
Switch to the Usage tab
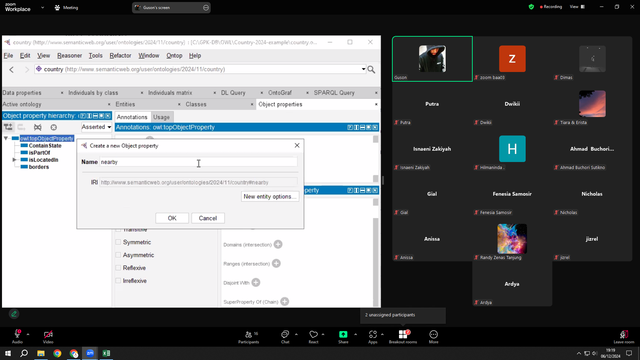pyautogui.click(x=161, y=117)
